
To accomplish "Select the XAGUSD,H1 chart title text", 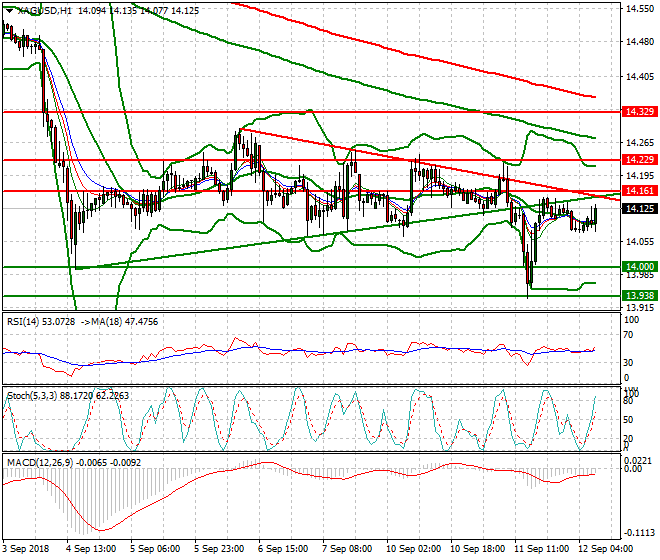I will [x=45, y=11].
